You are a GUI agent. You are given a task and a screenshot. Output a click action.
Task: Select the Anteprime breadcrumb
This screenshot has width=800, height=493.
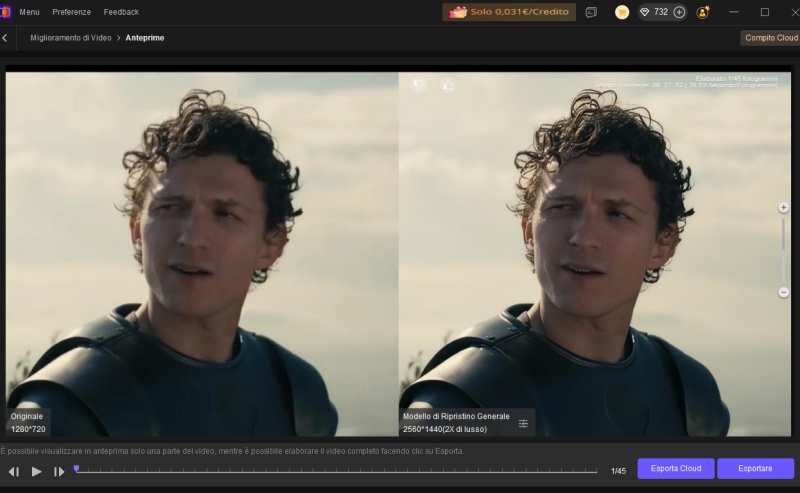(145, 38)
